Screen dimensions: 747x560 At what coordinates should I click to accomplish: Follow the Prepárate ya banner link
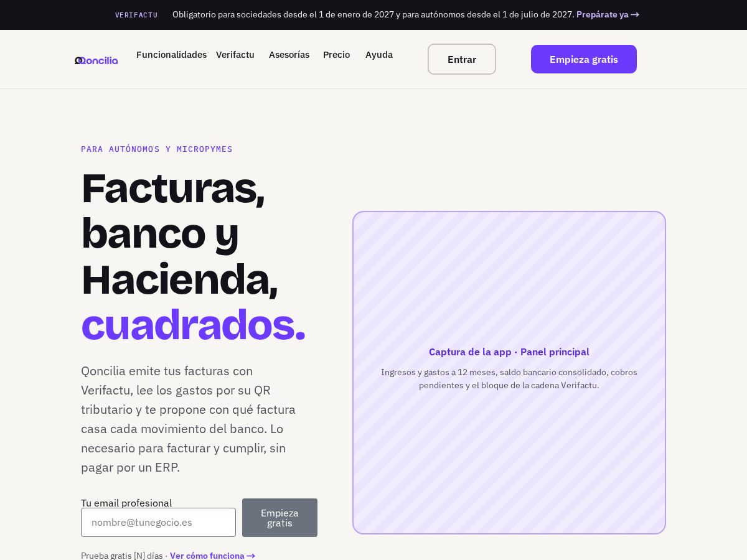[x=608, y=14]
